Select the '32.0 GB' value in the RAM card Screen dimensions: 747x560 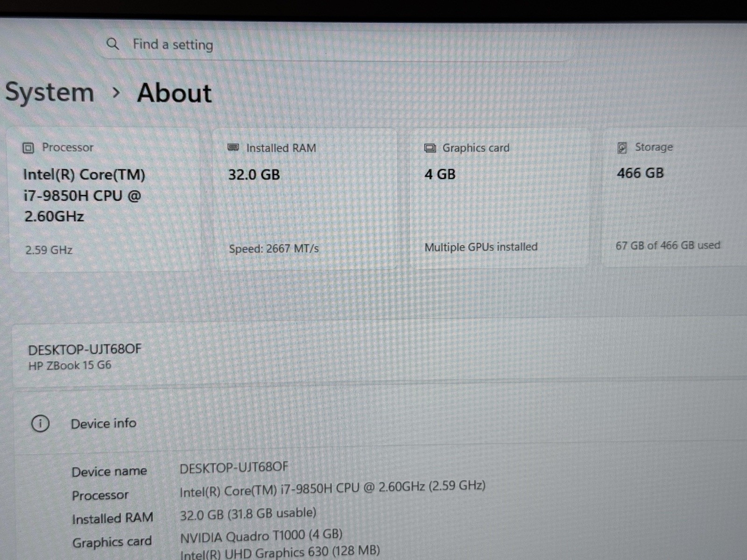[x=254, y=175]
